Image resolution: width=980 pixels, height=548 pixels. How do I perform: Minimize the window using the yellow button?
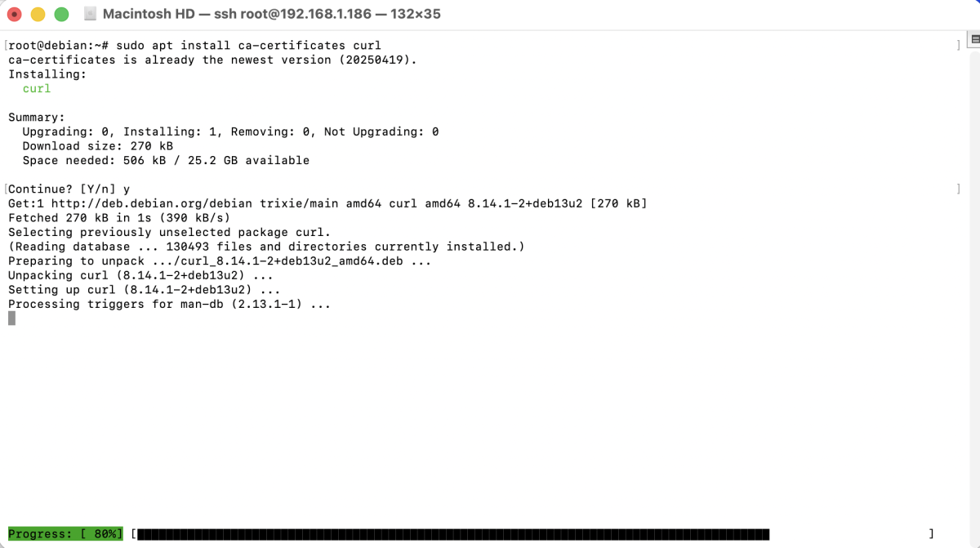pyautogui.click(x=38, y=15)
